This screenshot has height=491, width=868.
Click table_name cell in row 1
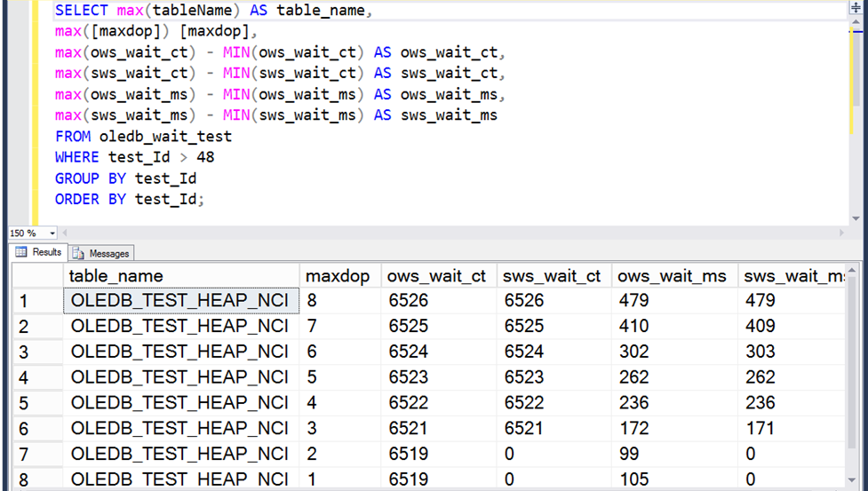[x=181, y=300]
